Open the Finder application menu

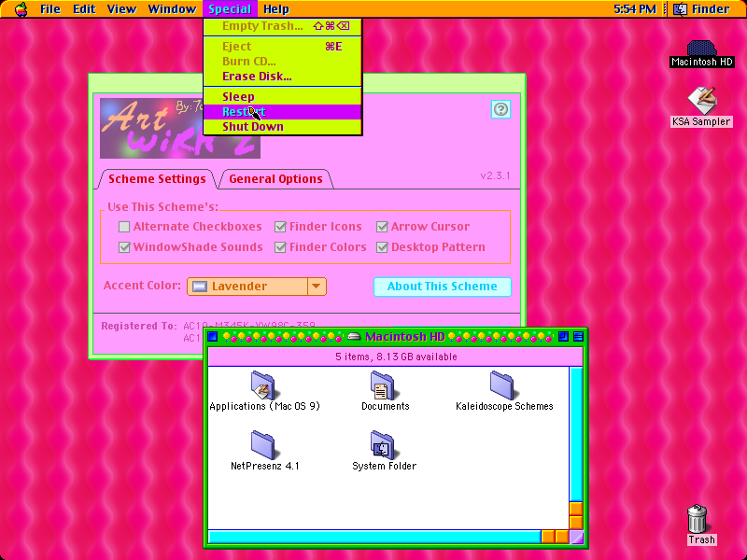point(701,9)
